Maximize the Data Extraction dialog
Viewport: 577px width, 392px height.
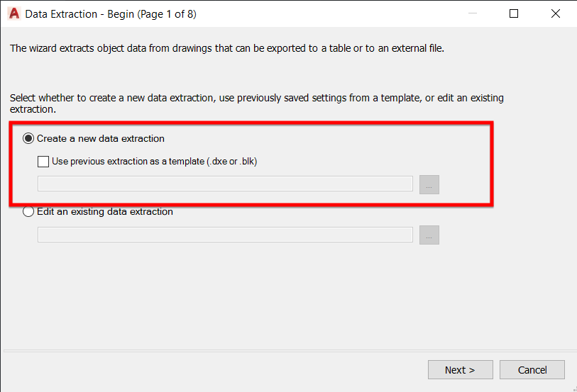[514, 13]
